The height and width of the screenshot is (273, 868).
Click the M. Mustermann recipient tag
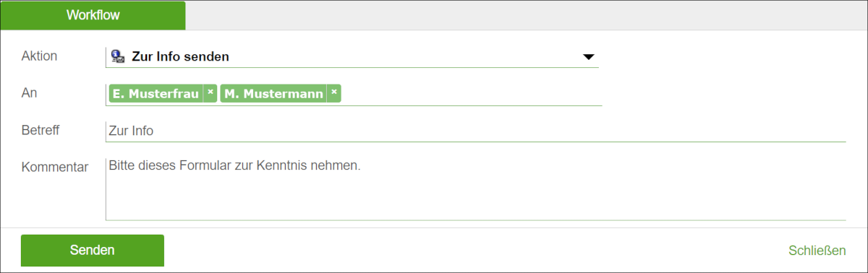point(273,93)
